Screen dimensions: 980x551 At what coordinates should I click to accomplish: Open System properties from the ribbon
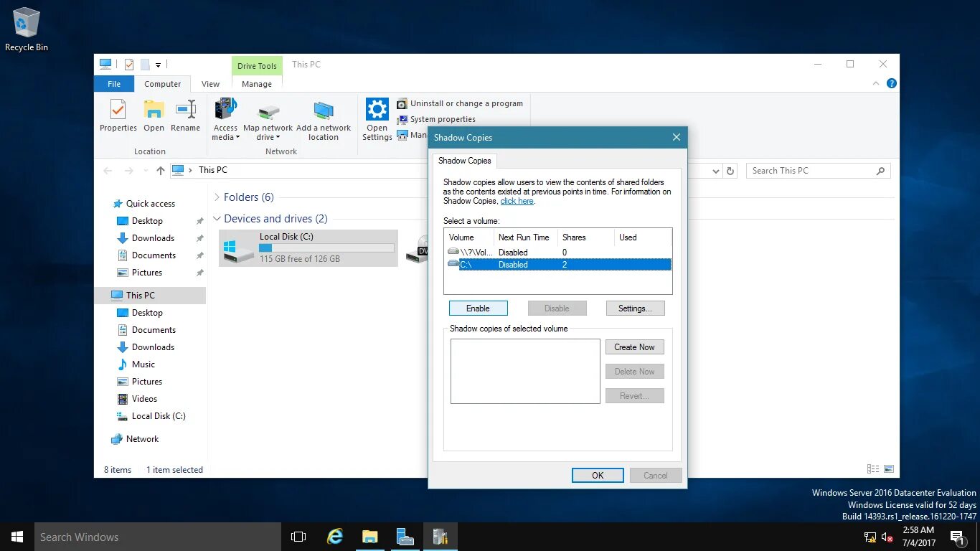pos(435,119)
